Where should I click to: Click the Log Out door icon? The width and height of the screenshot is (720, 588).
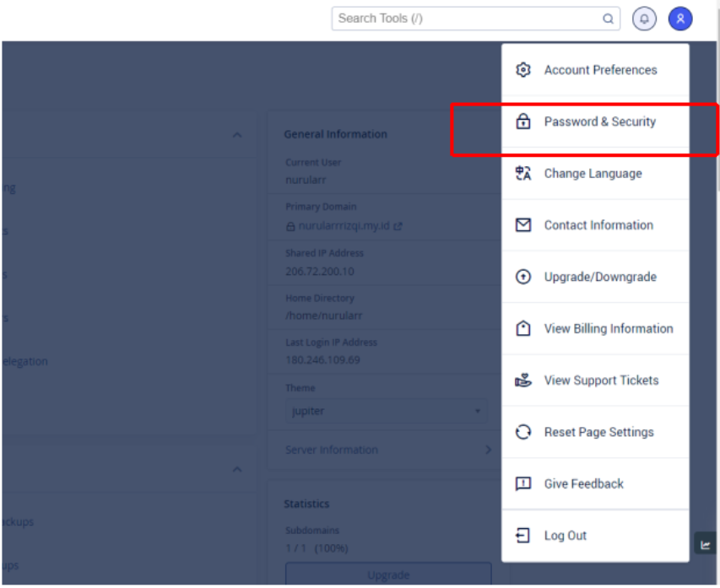[x=523, y=536]
